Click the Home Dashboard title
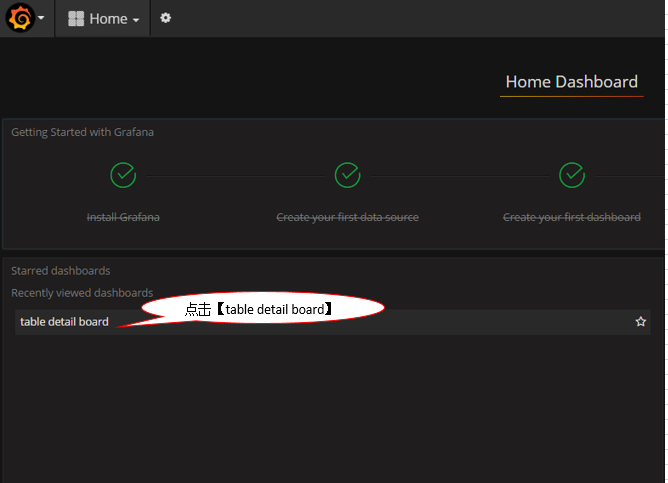The width and height of the screenshot is (668, 483). 572,82
